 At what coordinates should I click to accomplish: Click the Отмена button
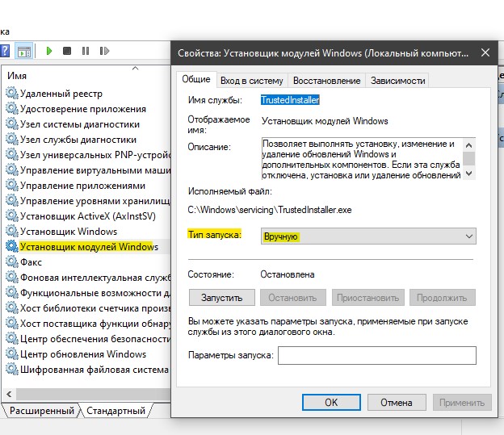click(x=397, y=402)
